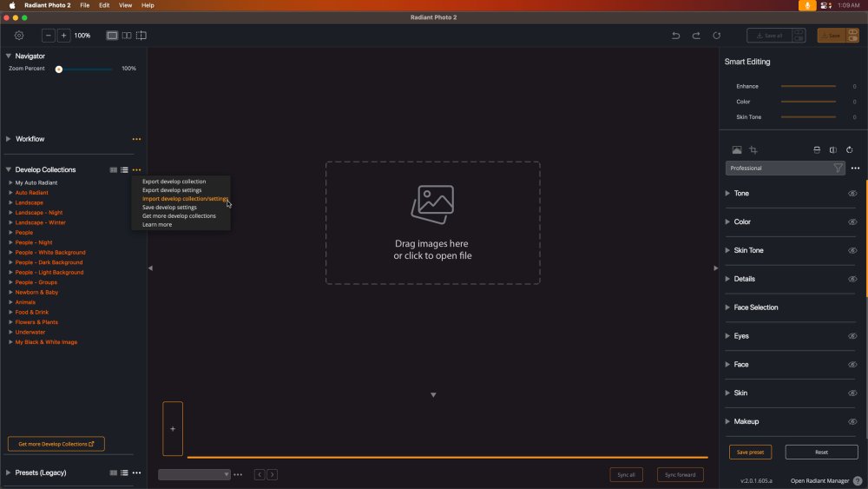This screenshot has width=868, height=489.
Task: Open three-dot menu beside filmstrip dropdown
Action: click(x=238, y=474)
